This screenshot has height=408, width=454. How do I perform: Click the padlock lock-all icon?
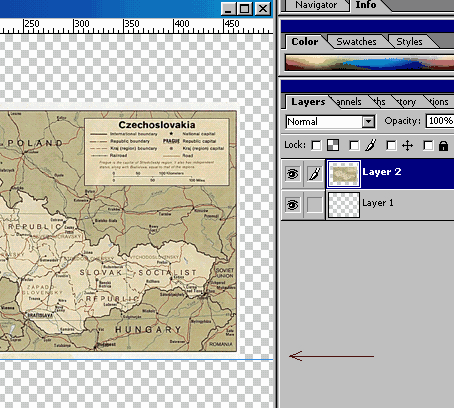coord(443,146)
